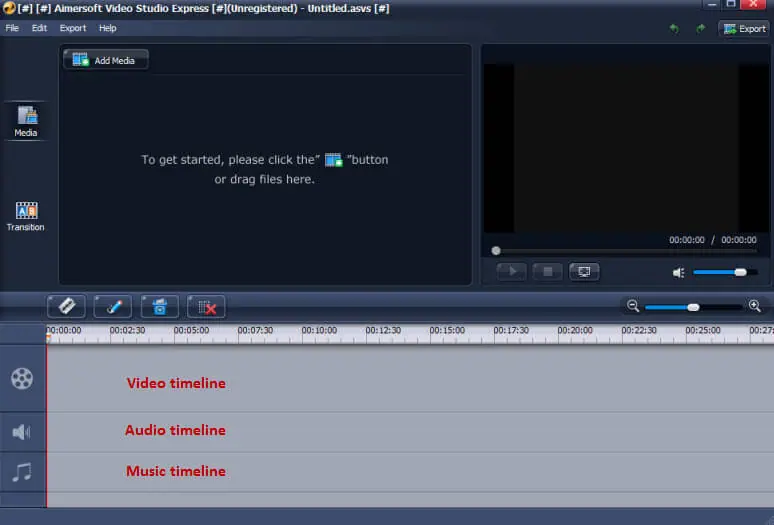Click the edit pencil tool icon
The width and height of the screenshot is (774, 525).
(x=113, y=306)
